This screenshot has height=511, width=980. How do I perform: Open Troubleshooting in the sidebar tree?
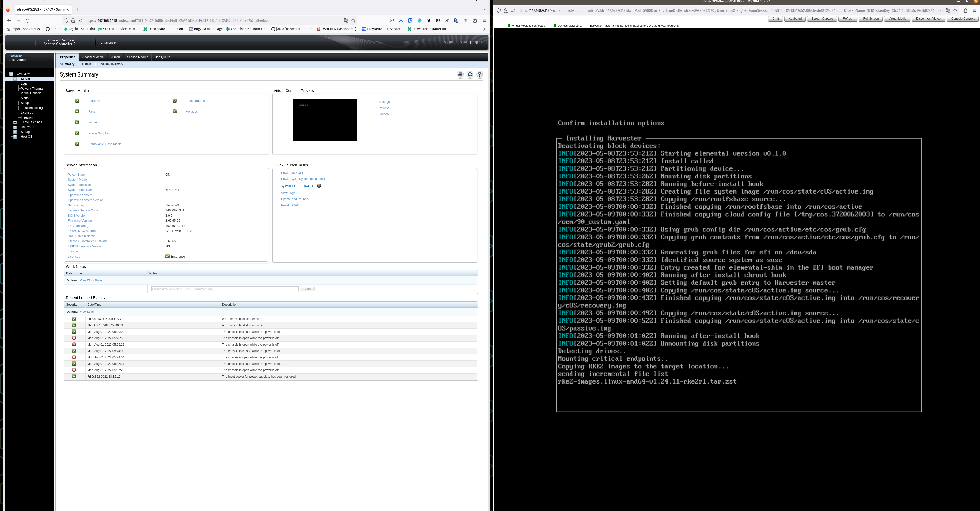click(32, 108)
